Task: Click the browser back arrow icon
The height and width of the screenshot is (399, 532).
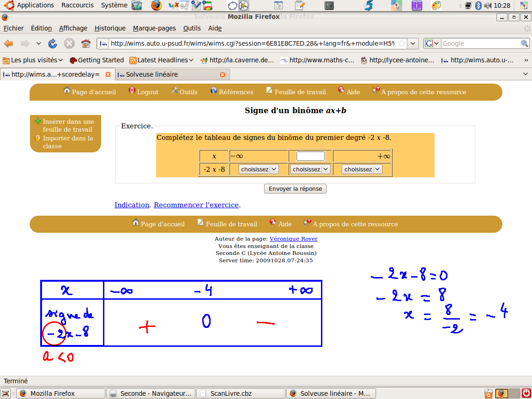Action: pyautogui.click(x=9, y=43)
